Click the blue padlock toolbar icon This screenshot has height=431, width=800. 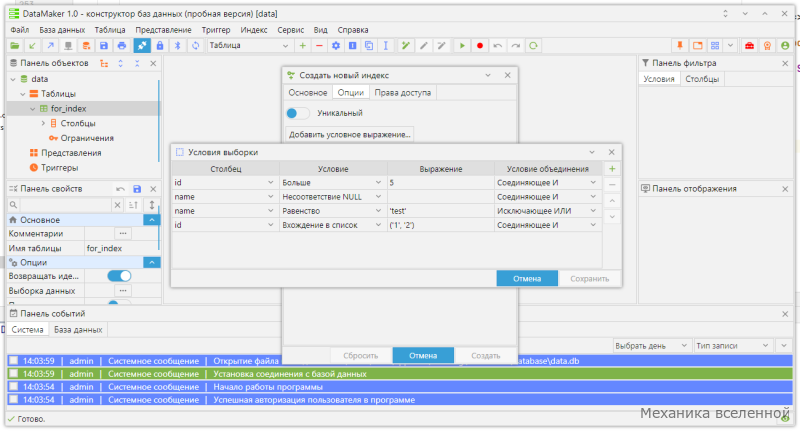coord(160,46)
